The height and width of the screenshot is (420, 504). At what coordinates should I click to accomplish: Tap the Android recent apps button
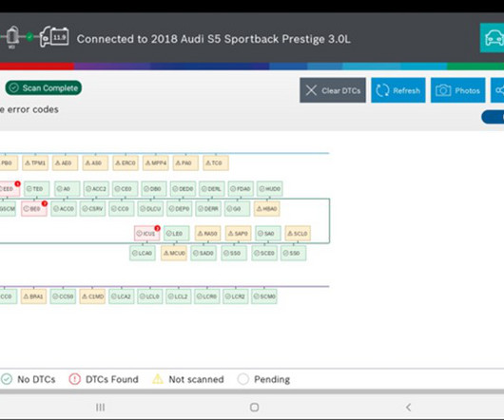100,408
